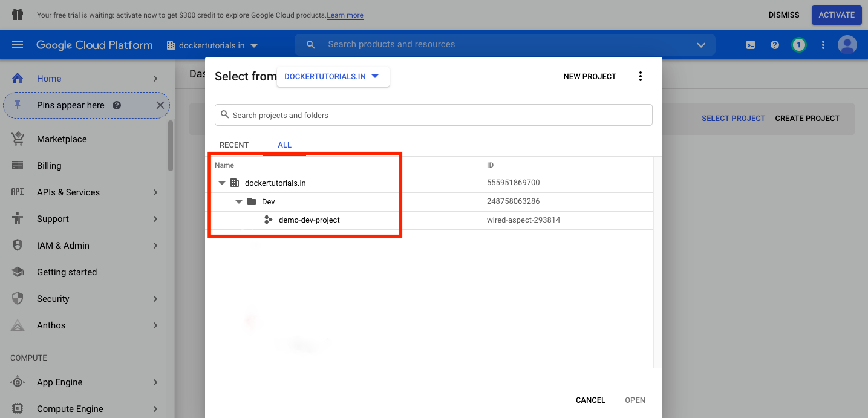Click the ACTIVATE button
The image size is (868, 418).
[837, 15]
